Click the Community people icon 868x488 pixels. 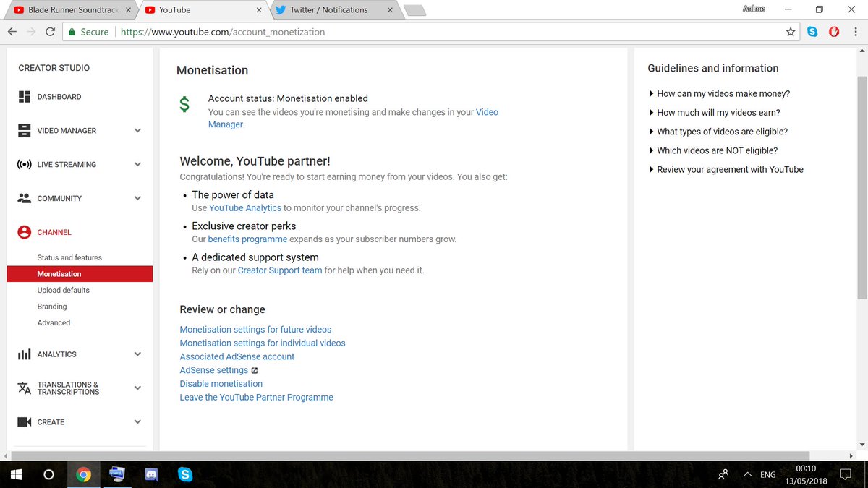click(x=25, y=198)
